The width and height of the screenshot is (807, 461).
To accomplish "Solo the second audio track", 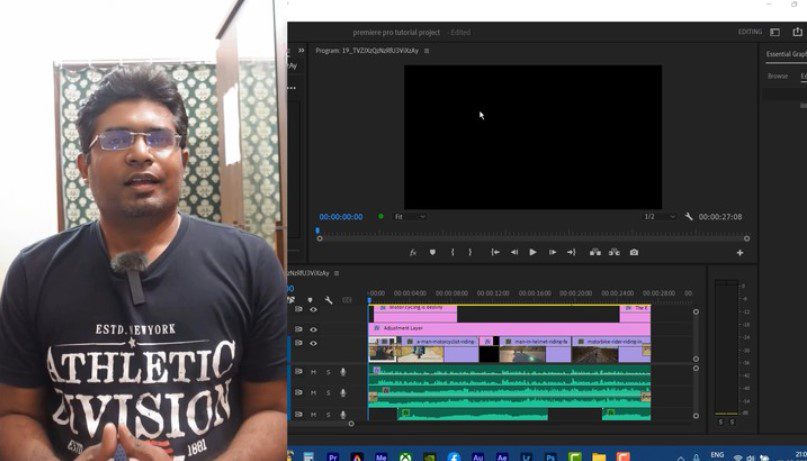I will tap(328, 393).
